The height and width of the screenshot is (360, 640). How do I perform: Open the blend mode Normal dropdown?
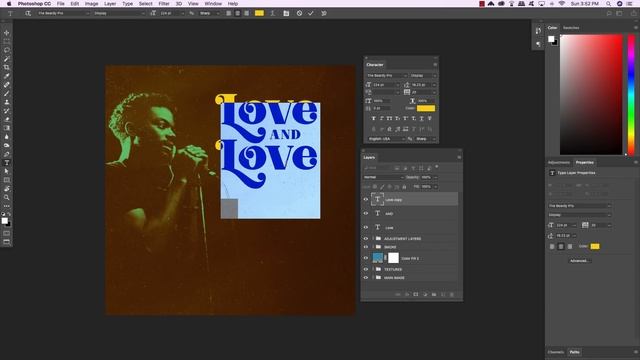click(383, 177)
